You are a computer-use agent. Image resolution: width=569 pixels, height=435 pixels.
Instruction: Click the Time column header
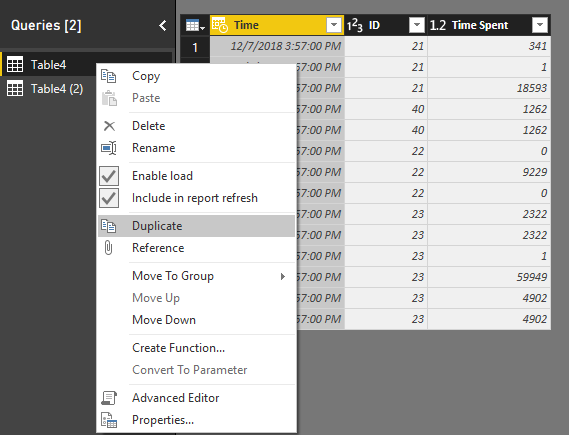[x=277, y=25]
